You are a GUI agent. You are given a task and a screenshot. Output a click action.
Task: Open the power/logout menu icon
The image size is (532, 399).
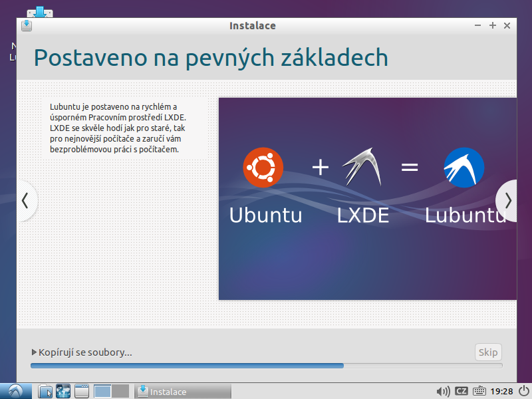click(x=524, y=391)
